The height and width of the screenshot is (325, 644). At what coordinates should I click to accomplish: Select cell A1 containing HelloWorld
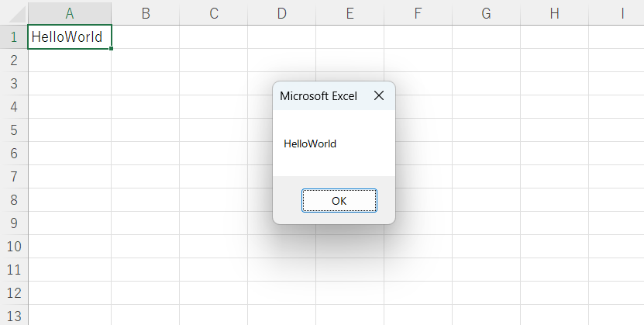70,36
